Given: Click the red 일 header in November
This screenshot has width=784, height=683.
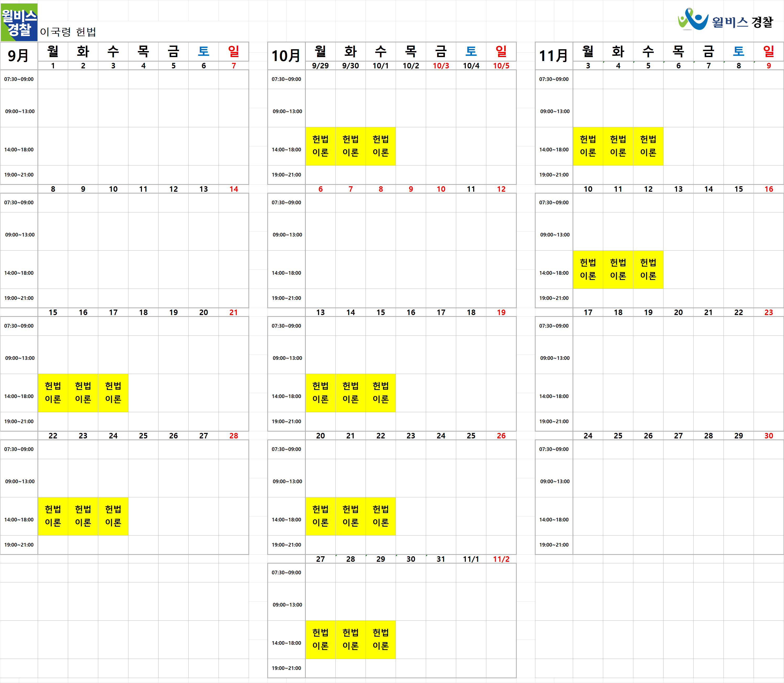Looking at the screenshot, I should tap(769, 51).
